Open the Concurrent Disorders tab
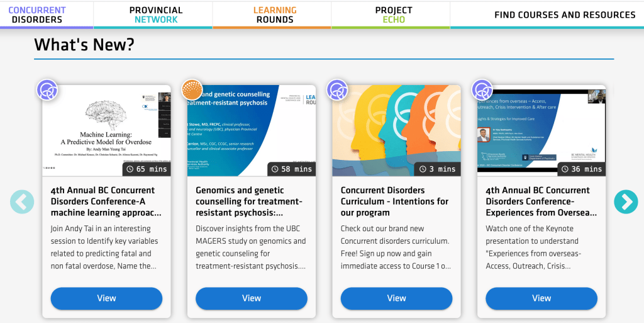The height and width of the screenshot is (323, 644). point(37,14)
